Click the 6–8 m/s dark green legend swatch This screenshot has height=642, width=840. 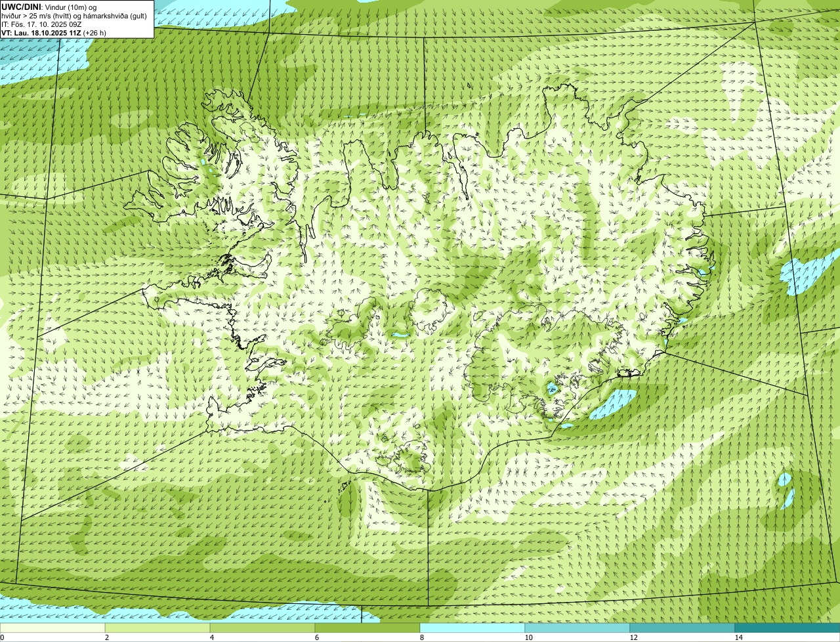pos(367,628)
